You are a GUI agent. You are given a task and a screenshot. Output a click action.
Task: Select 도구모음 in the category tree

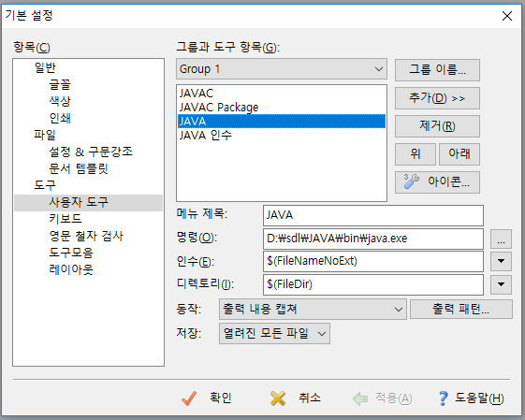71,253
